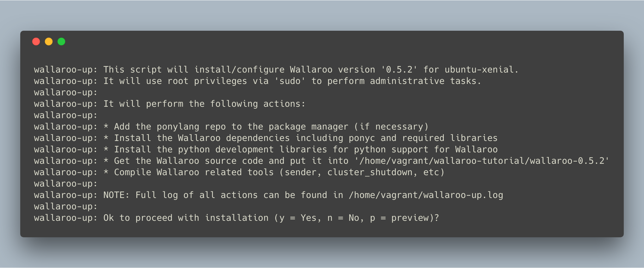Click the 'NOTE:' label in the output
Image resolution: width=644 pixels, height=268 pixels.
pos(116,195)
